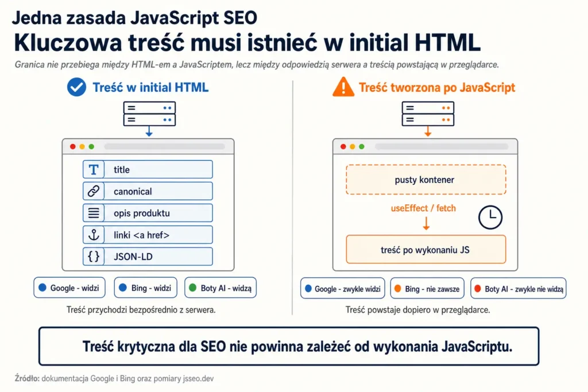Click the orange server icon on the right
Image resolution: width=588 pixels, height=392 pixels.
click(x=428, y=114)
